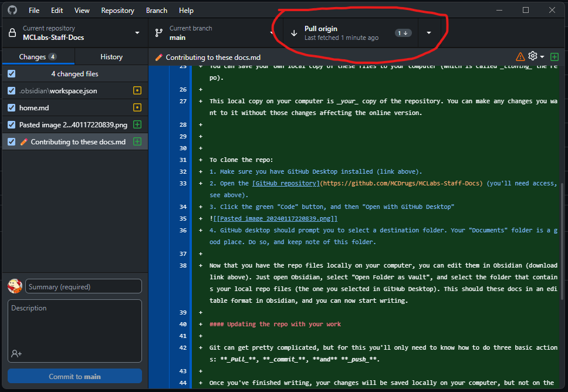Uncheck Contributing to these docs.md checkbox

(x=12, y=141)
